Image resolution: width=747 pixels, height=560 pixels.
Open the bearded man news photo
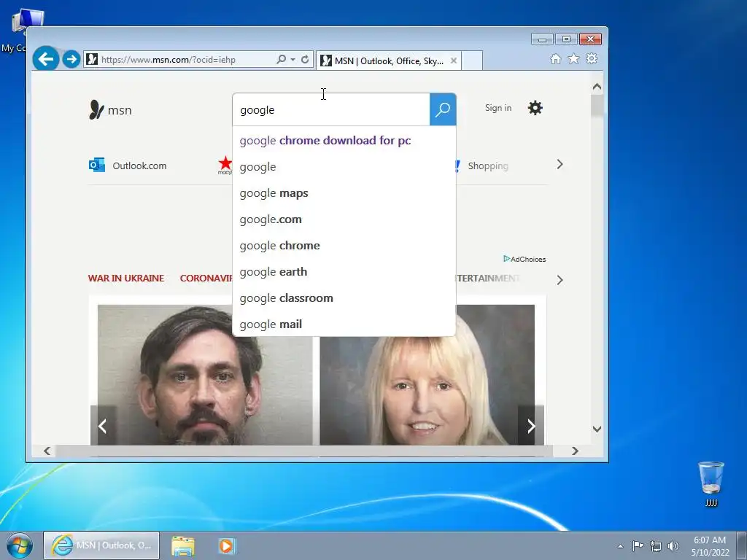(x=205, y=375)
